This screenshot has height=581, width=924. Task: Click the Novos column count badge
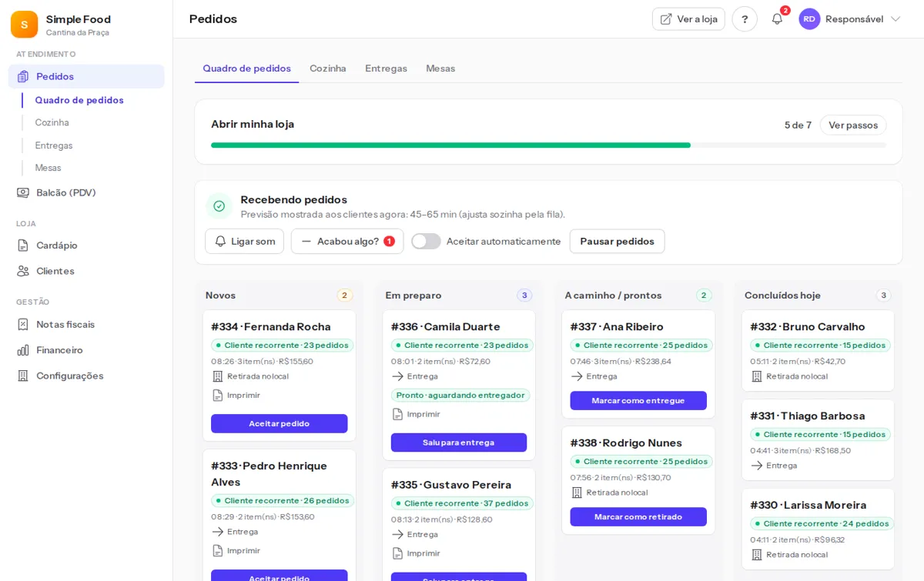344,295
